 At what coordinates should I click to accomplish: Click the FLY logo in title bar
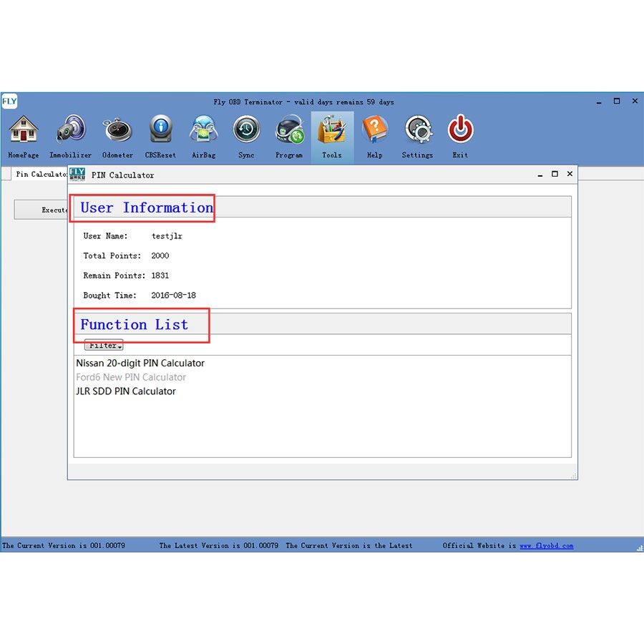tap(9, 101)
